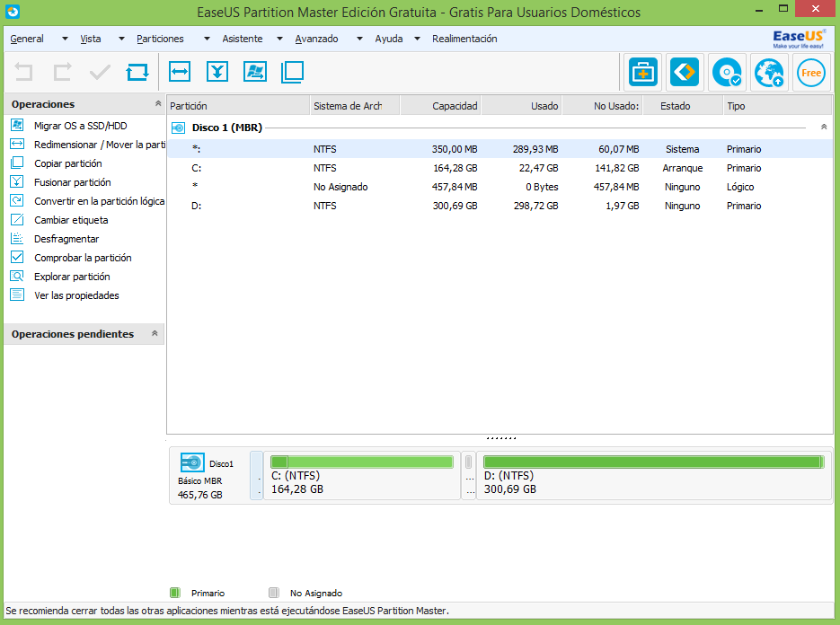
Task: Click the Desfragmentar sidebar icon
Action: pos(18,239)
